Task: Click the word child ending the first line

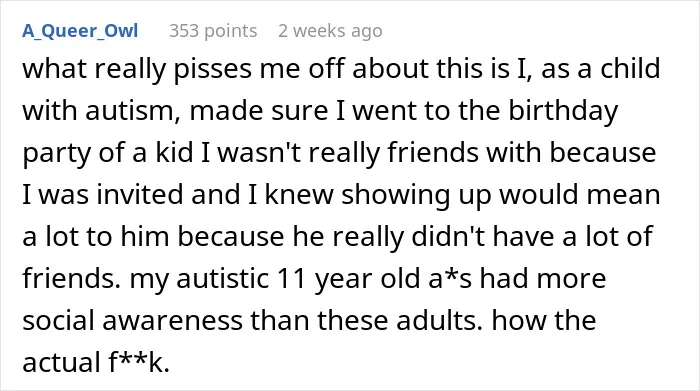Action: pyautogui.click(x=630, y=68)
